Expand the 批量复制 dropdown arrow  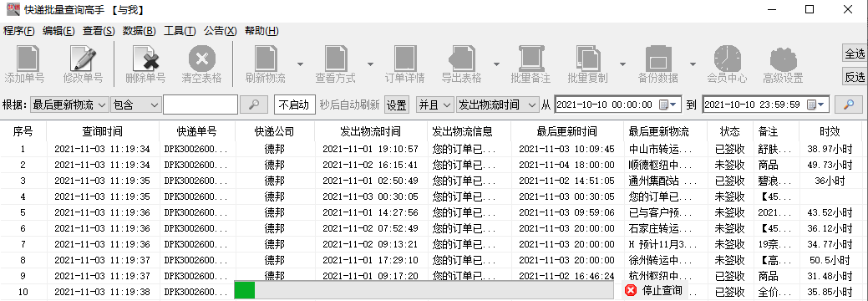(x=622, y=64)
